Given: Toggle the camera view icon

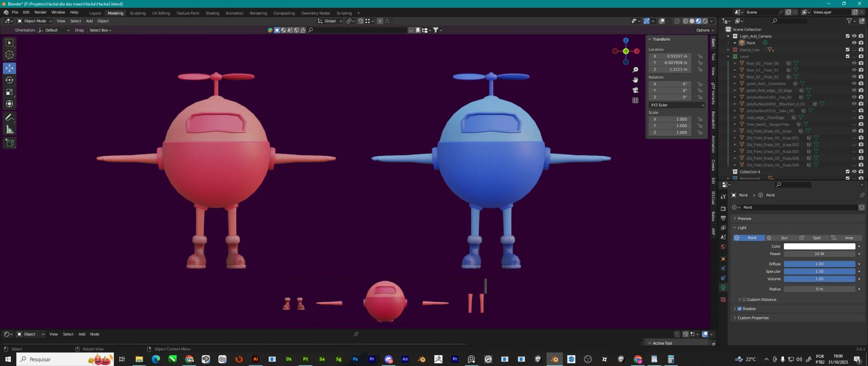Looking at the screenshot, I should (635, 90).
